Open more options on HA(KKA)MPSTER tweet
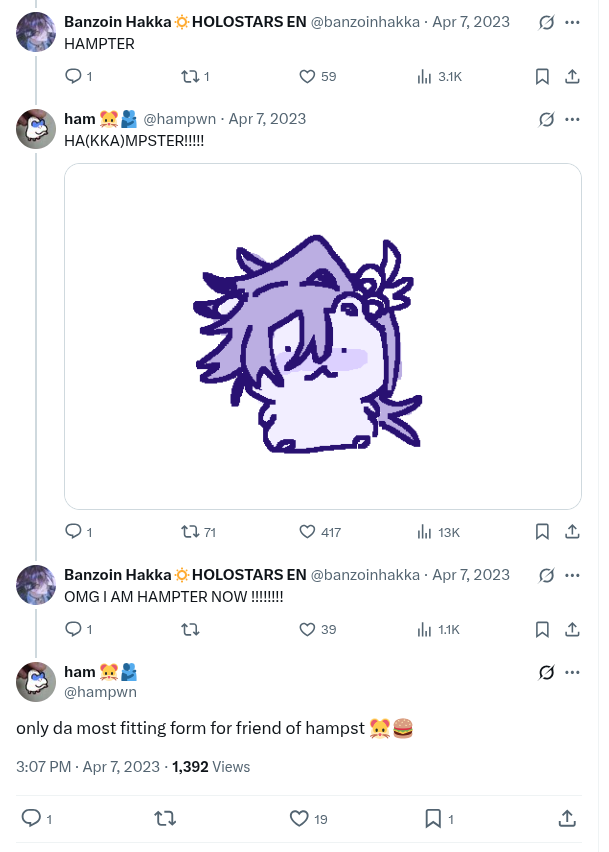The image size is (609, 852). pos(572,119)
